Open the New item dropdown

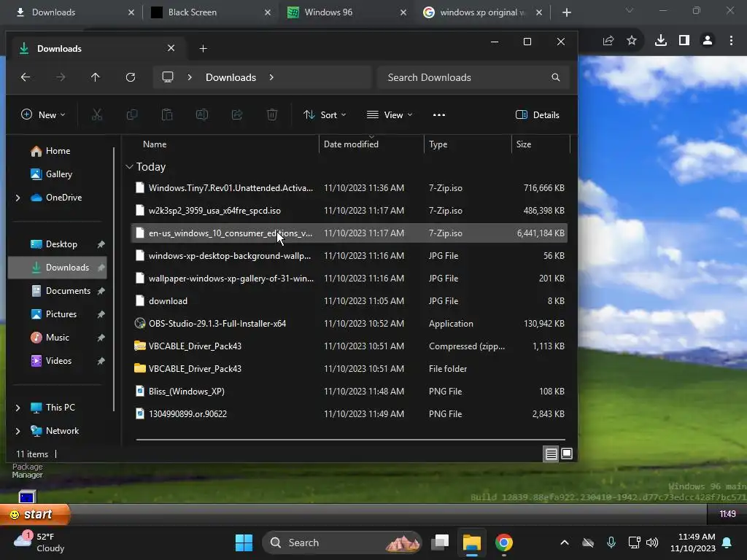click(43, 114)
